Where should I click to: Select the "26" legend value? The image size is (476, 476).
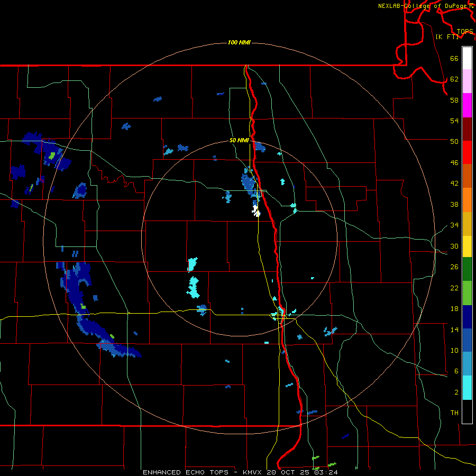tap(454, 267)
